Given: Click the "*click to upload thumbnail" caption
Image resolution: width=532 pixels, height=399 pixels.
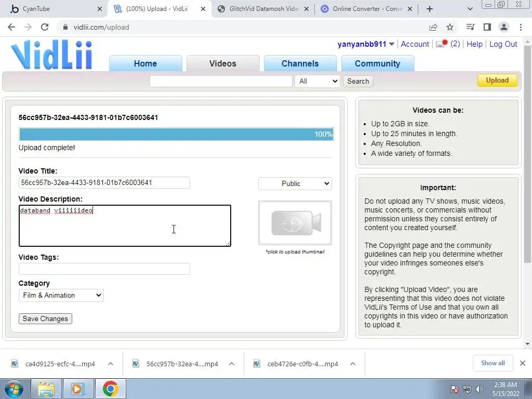Looking at the screenshot, I should 295,252.
